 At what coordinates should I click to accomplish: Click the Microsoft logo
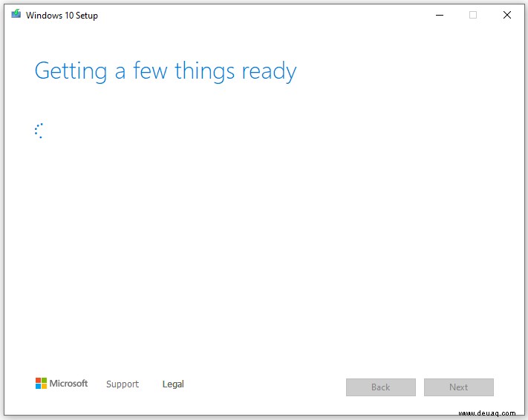coord(62,384)
